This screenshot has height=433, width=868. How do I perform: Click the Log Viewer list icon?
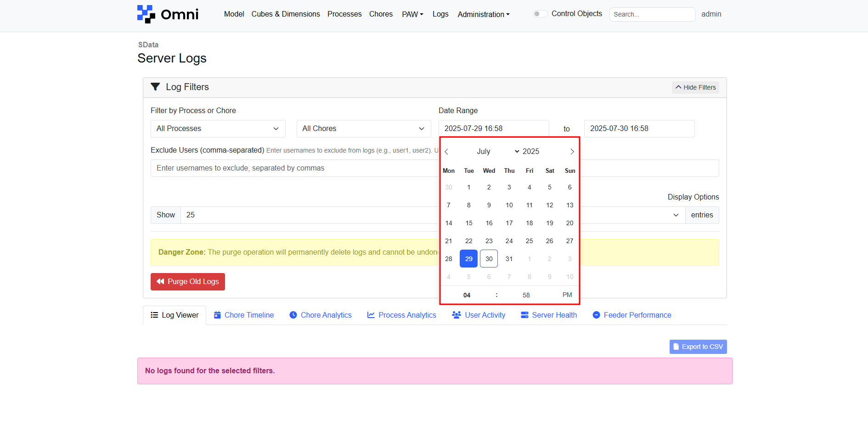(x=154, y=315)
